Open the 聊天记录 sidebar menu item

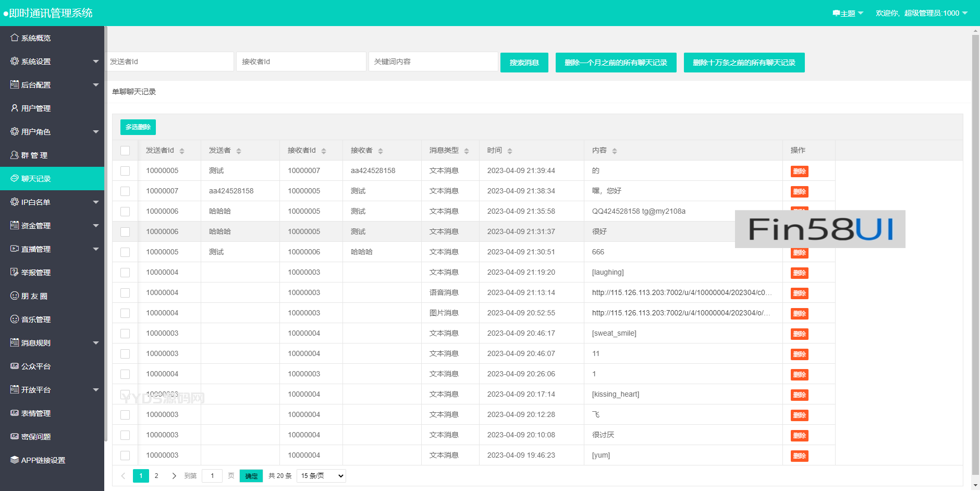point(52,178)
